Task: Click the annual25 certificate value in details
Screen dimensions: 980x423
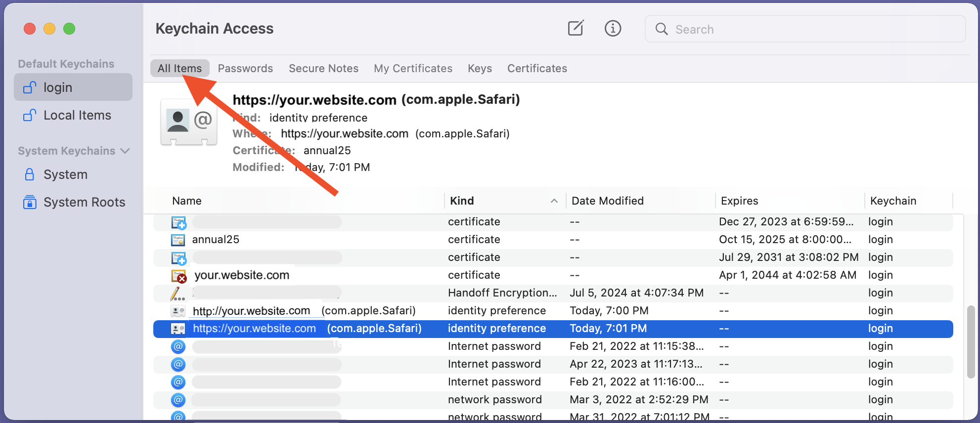Action: tap(327, 150)
